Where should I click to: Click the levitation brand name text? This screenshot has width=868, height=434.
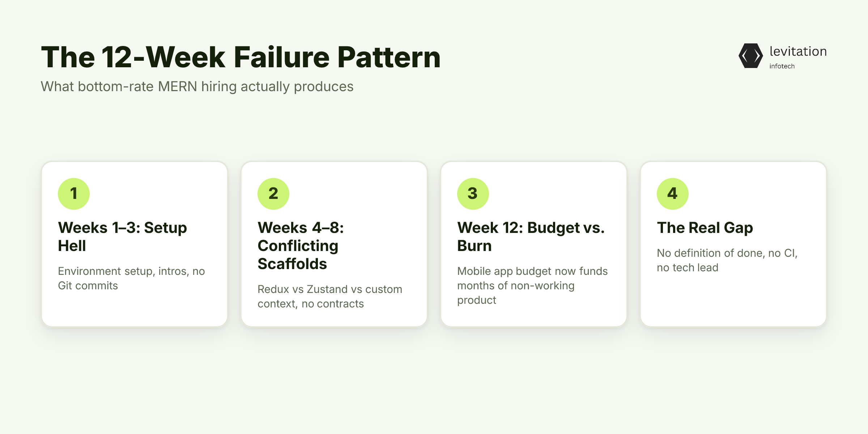click(x=798, y=51)
